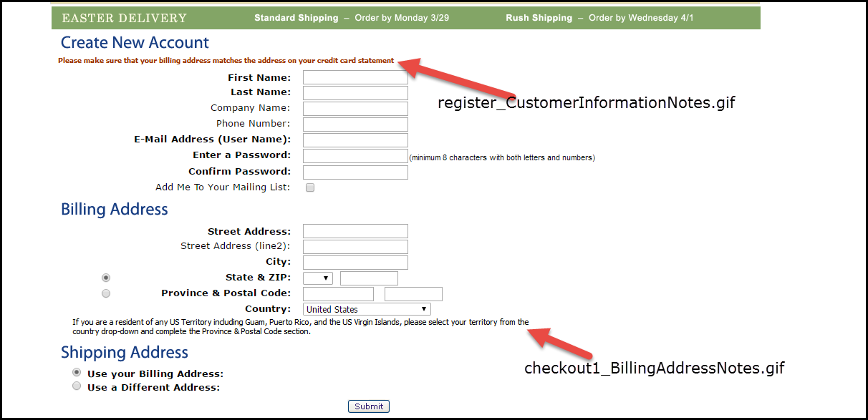Click the Enter a Password label
868x420 pixels.
click(x=242, y=155)
